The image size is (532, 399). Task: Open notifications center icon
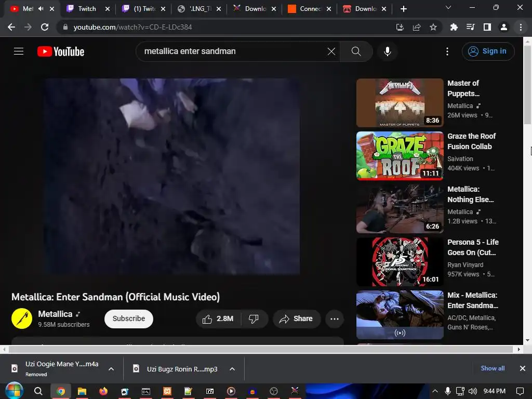pyautogui.click(x=520, y=391)
